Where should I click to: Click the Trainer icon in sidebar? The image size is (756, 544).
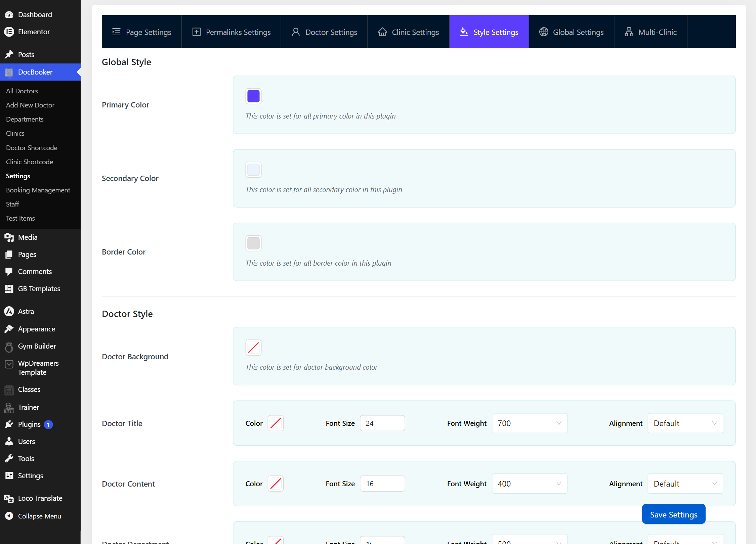[x=9, y=407]
